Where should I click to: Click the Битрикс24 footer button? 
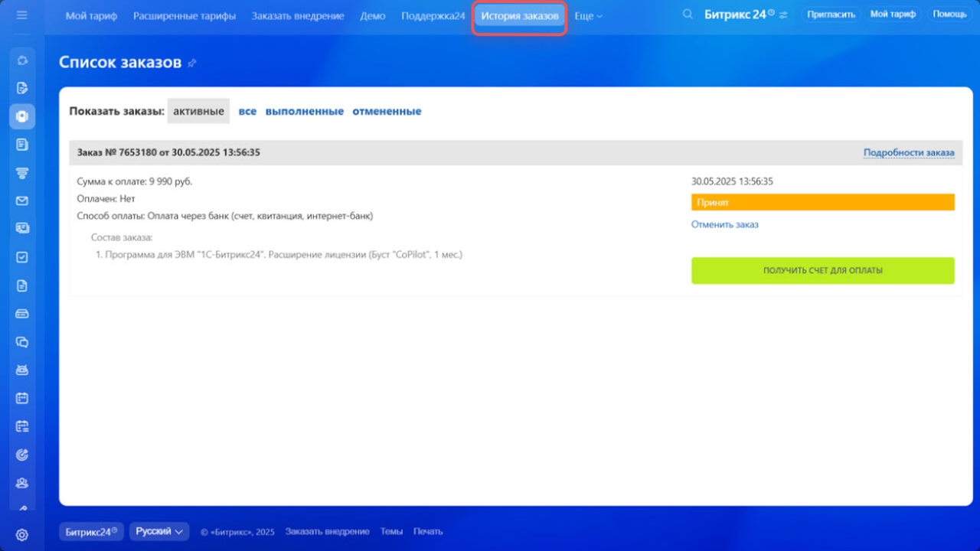click(x=91, y=531)
